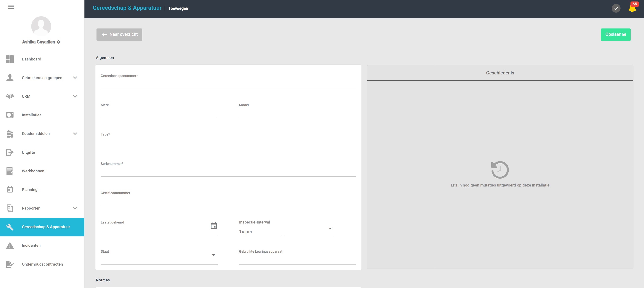Click the Opslaan save button
The height and width of the screenshot is (288, 644).
pos(615,34)
